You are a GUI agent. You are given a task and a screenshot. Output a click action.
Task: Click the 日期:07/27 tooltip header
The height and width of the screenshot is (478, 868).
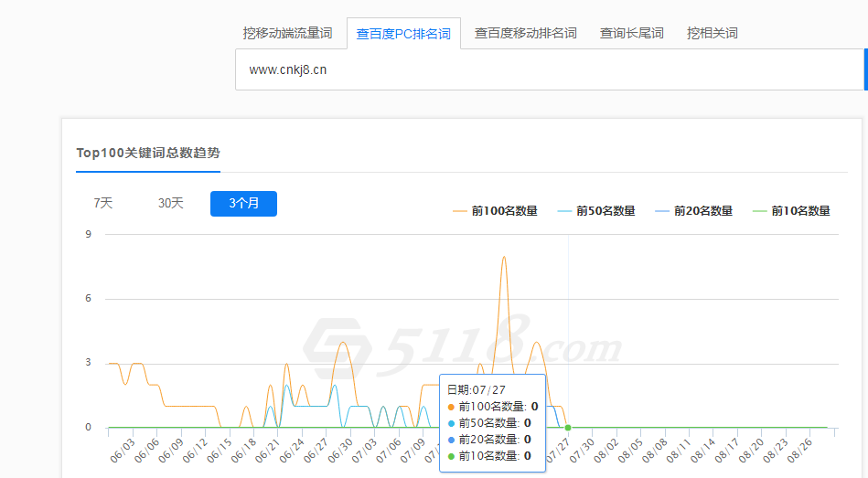(x=476, y=389)
